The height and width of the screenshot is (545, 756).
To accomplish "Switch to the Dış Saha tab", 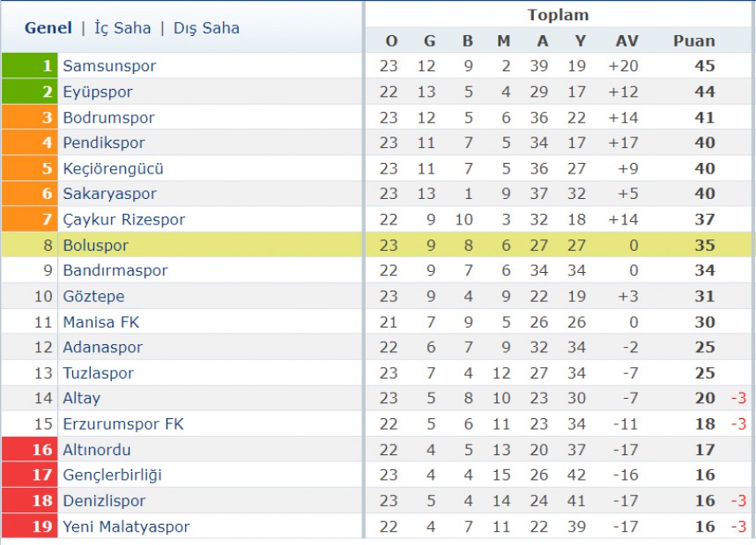I will pos(206,28).
